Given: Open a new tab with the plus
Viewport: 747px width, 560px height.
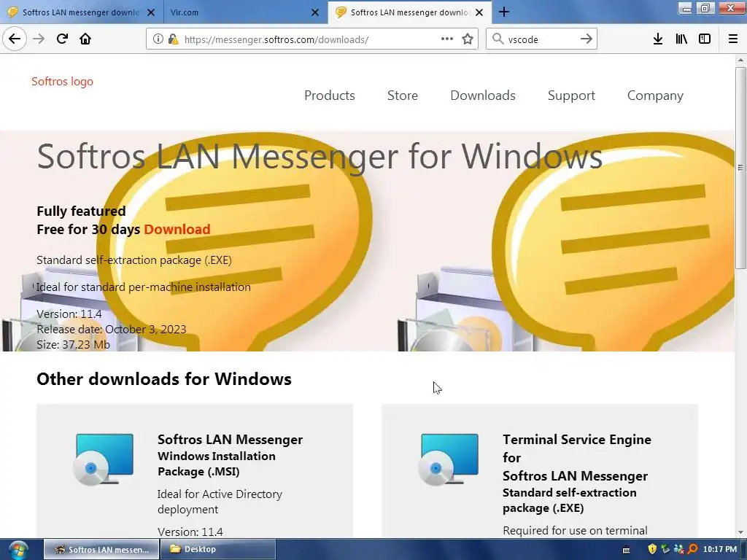Looking at the screenshot, I should point(504,12).
